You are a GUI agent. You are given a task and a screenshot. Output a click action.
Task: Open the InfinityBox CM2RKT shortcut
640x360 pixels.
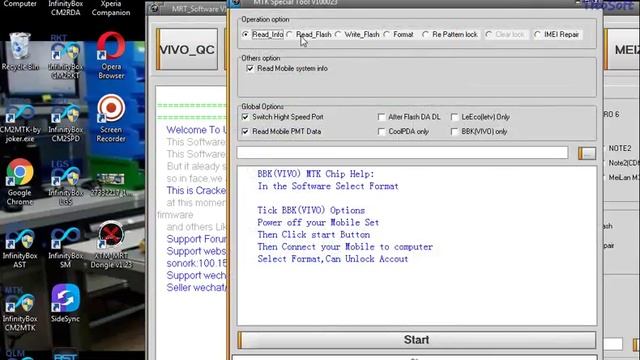(x=65, y=57)
